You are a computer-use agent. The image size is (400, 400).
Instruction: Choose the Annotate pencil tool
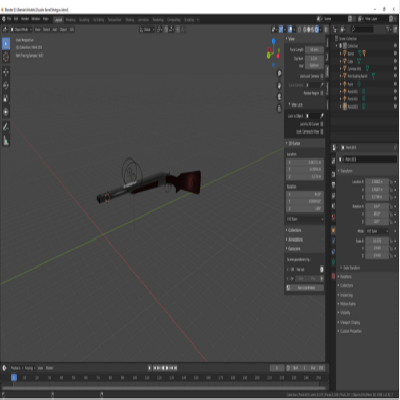6,127
